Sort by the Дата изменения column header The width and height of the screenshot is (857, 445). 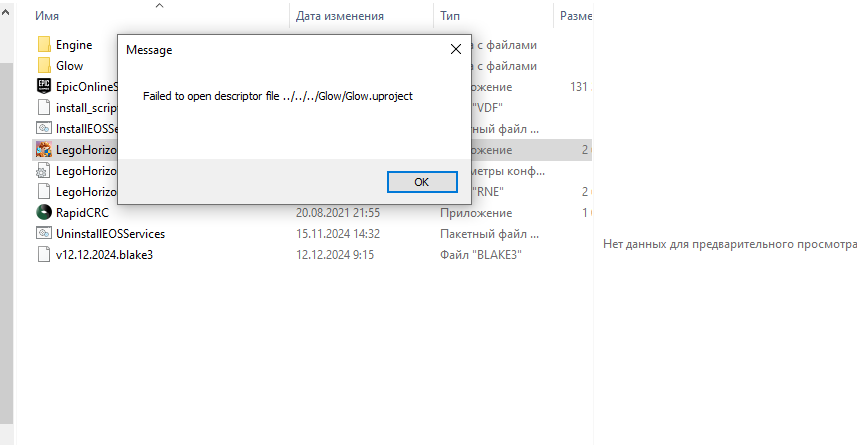(340, 16)
